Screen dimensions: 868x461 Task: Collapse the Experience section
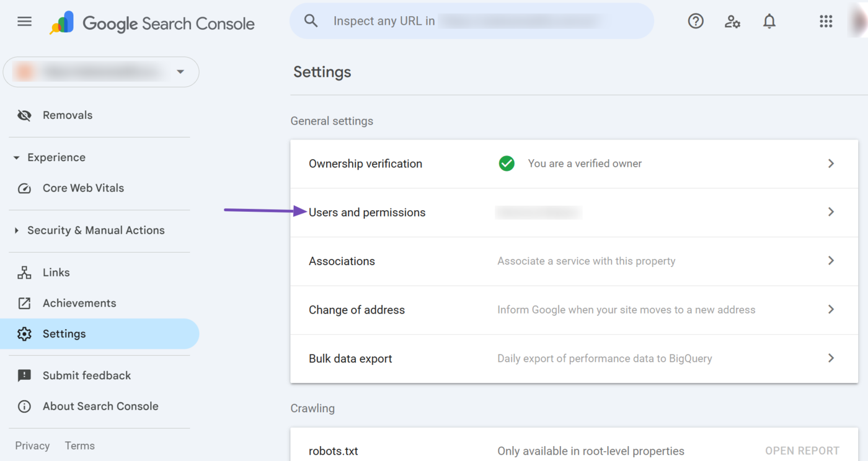pyautogui.click(x=17, y=158)
